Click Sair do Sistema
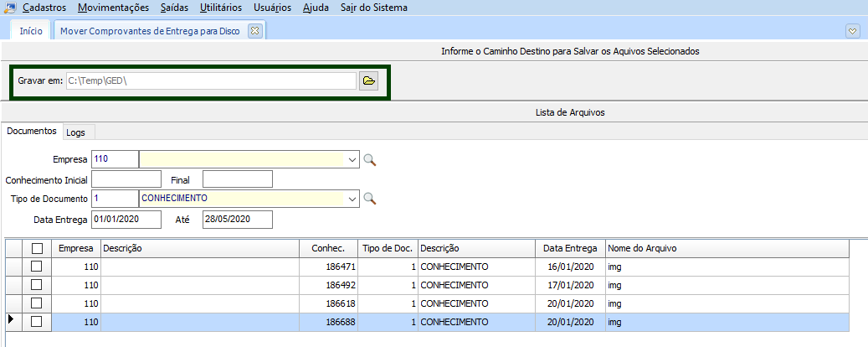Image resolution: width=868 pixels, height=347 pixels. [x=374, y=8]
